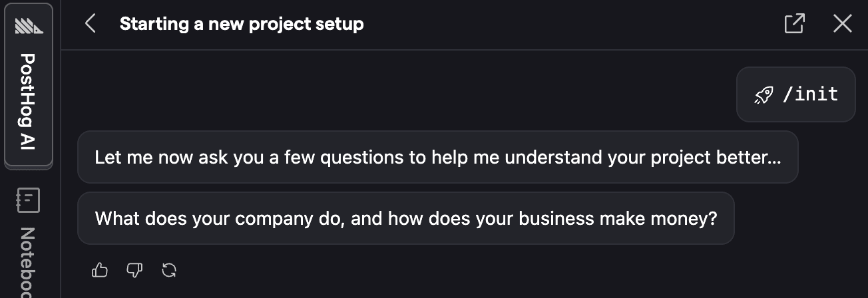Click the /init command text
This screenshot has width=868, height=298.
tap(810, 94)
